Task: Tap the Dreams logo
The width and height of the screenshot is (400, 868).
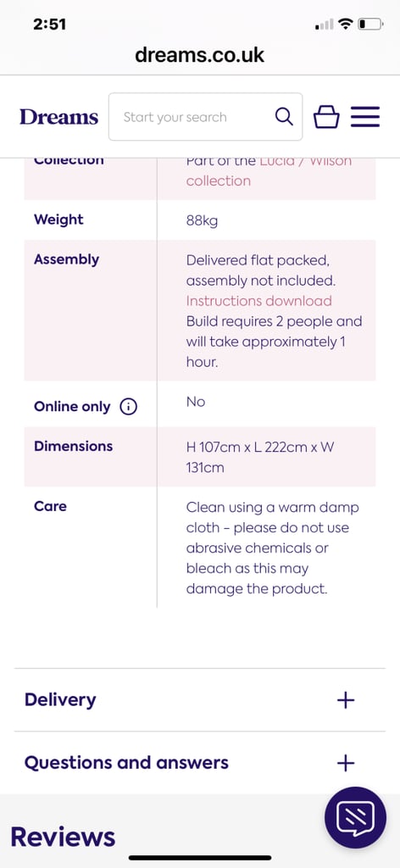Action: click(x=58, y=117)
